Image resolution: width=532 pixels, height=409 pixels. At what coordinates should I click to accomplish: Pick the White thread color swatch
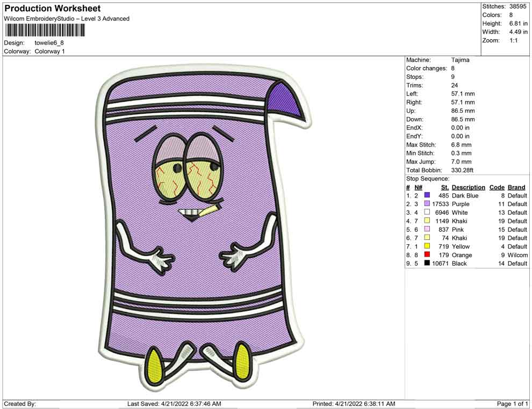coord(427,212)
